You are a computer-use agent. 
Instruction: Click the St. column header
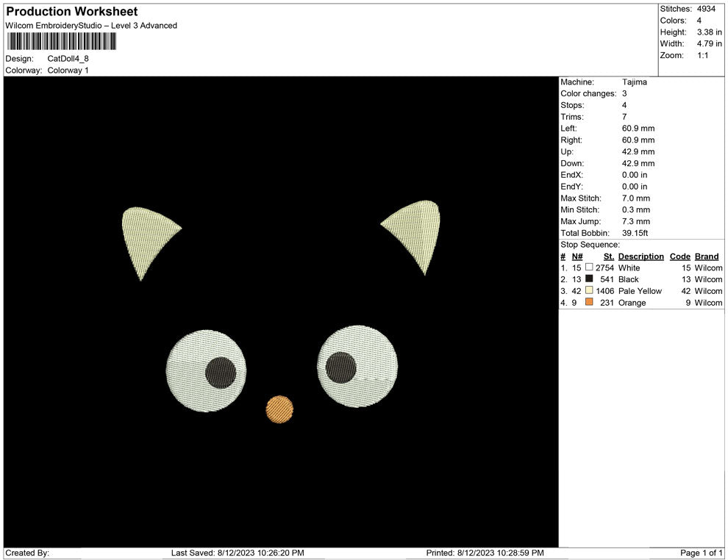click(608, 256)
